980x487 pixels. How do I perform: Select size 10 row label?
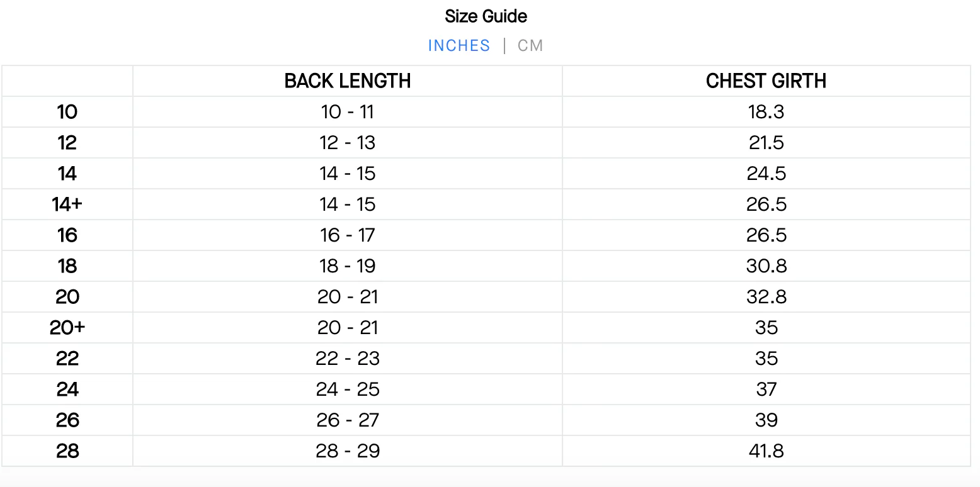[x=67, y=112]
